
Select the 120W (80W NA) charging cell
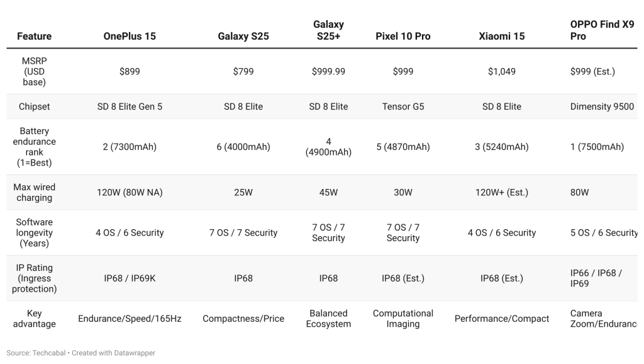click(130, 192)
